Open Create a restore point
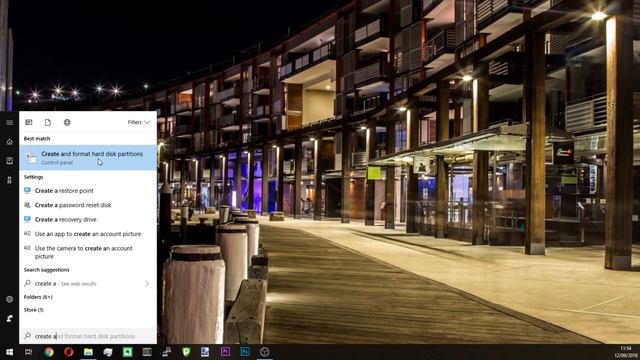The image size is (640, 360). click(88, 191)
